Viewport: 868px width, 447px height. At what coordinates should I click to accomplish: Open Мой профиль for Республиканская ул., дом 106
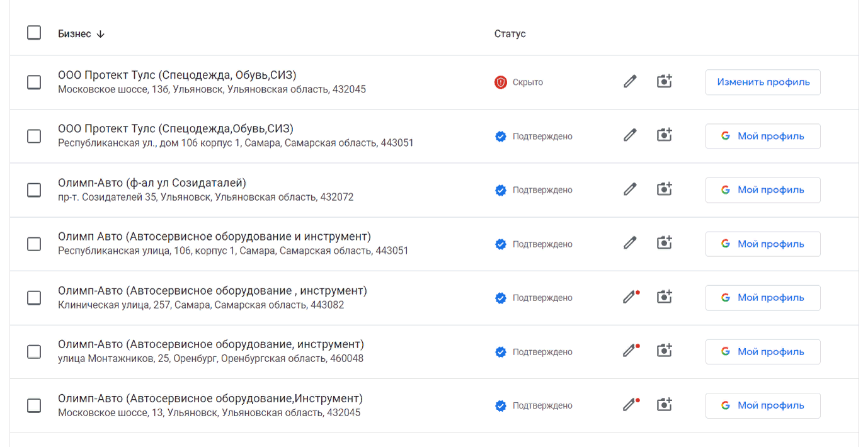coord(763,136)
